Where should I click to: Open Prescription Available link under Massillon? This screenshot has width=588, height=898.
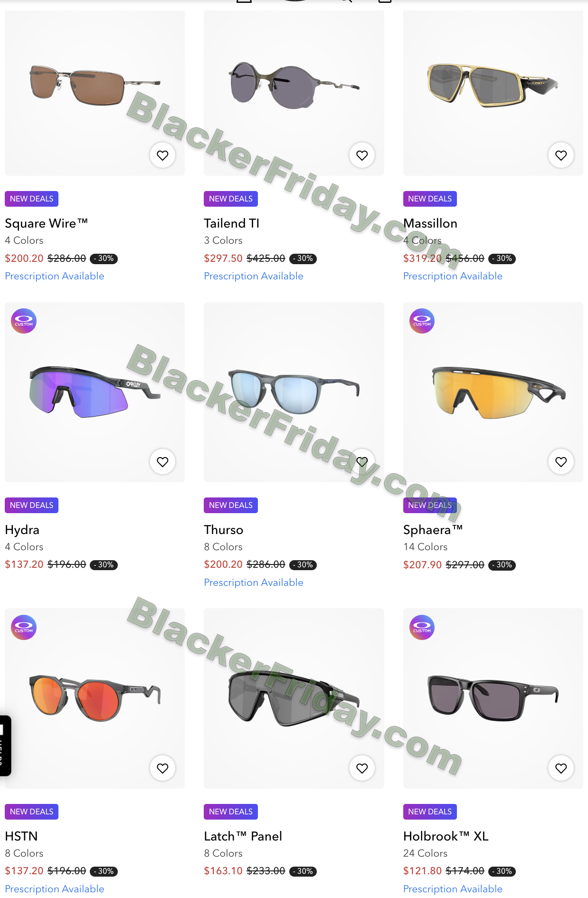point(453,276)
